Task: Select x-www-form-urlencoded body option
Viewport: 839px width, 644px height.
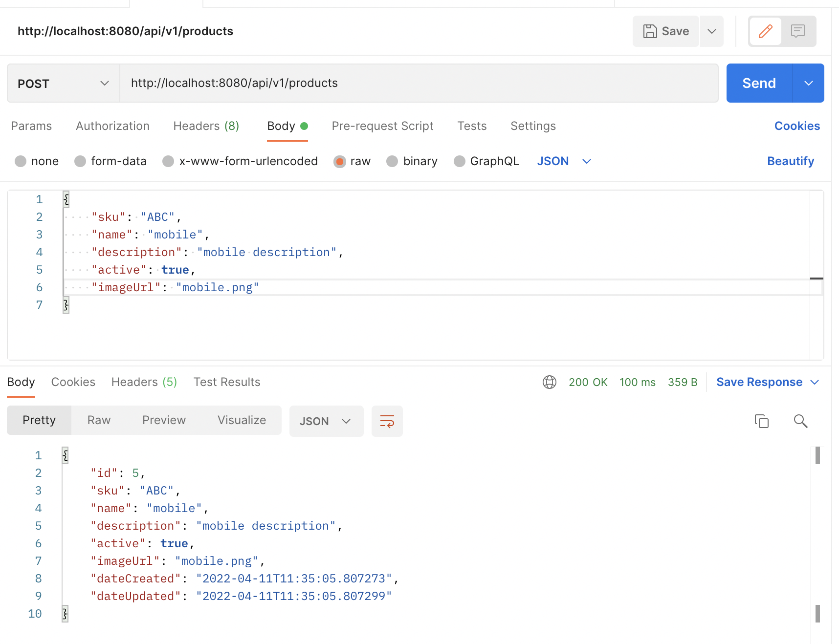Action: coord(168,161)
